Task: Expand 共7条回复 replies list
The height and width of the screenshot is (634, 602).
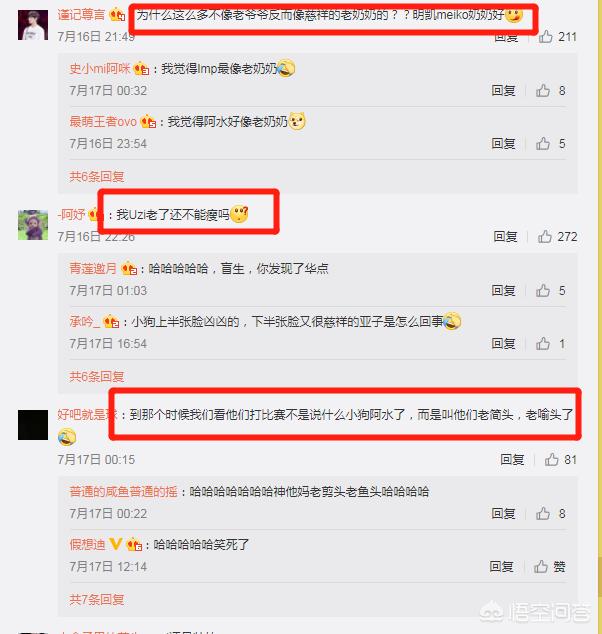Action: 97,599
